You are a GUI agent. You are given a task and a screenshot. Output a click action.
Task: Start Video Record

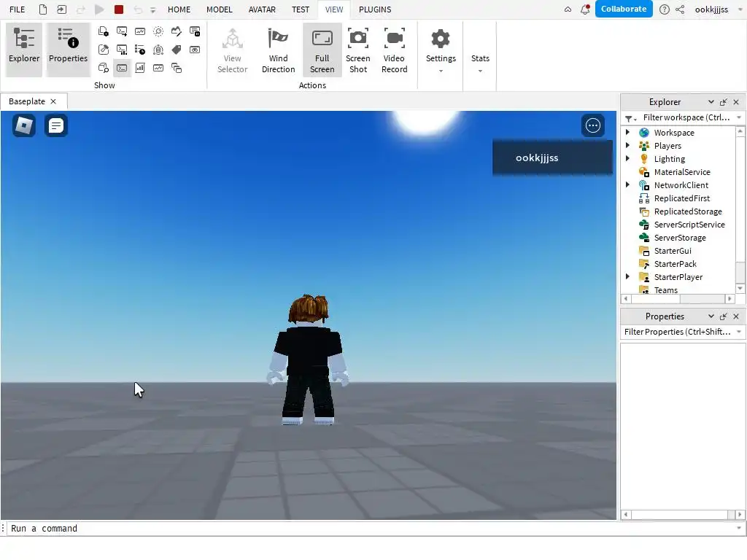click(395, 50)
